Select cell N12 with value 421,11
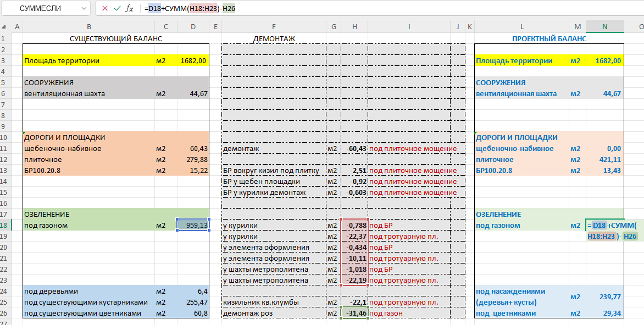 tap(604, 160)
